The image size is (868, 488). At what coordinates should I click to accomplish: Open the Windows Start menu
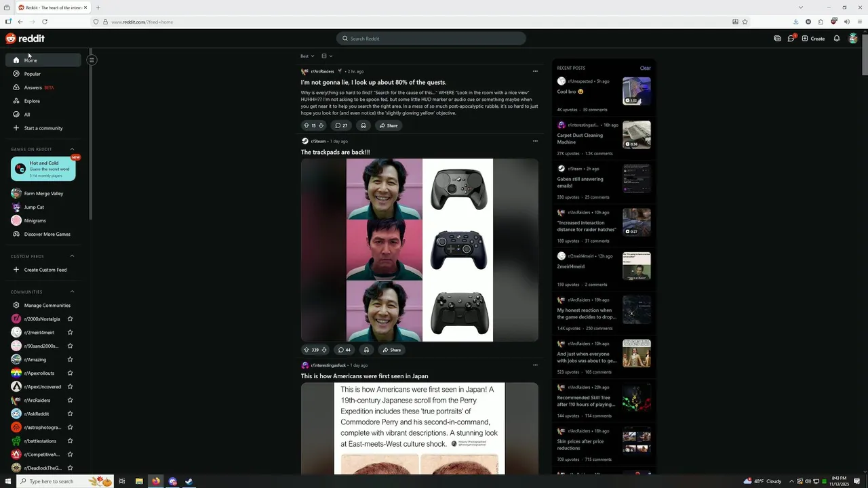(7, 481)
